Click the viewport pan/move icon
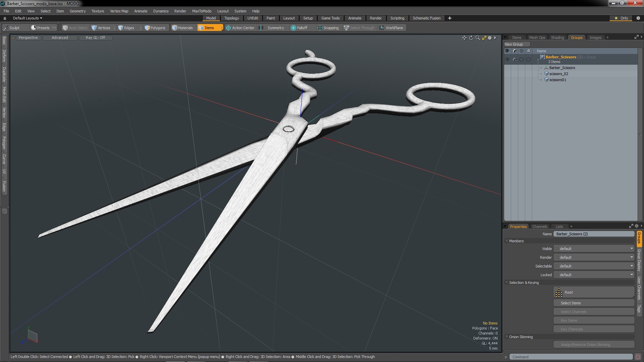The height and width of the screenshot is (362, 644). (x=464, y=38)
